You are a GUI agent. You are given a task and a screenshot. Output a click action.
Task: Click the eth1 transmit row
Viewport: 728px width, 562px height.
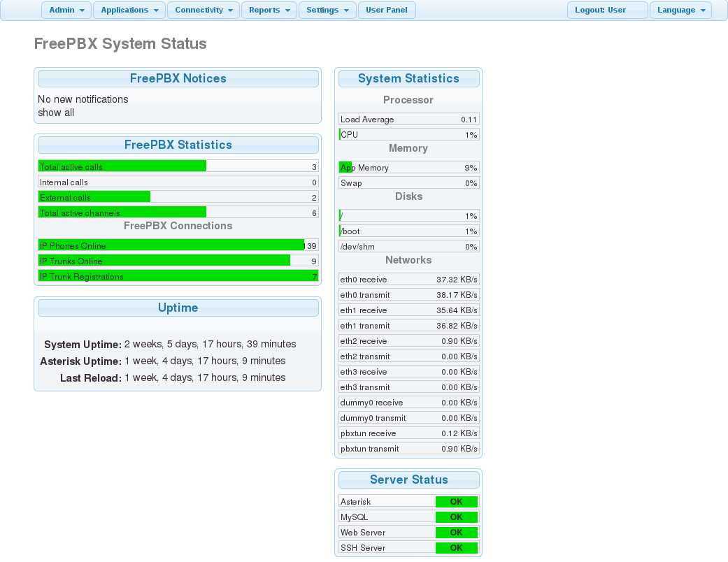tap(408, 325)
